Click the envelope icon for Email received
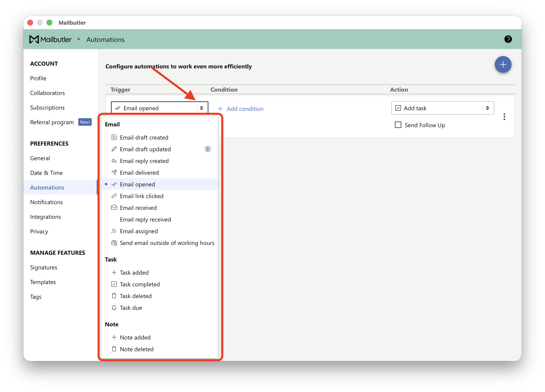This screenshot has height=392, width=545. 114,208
